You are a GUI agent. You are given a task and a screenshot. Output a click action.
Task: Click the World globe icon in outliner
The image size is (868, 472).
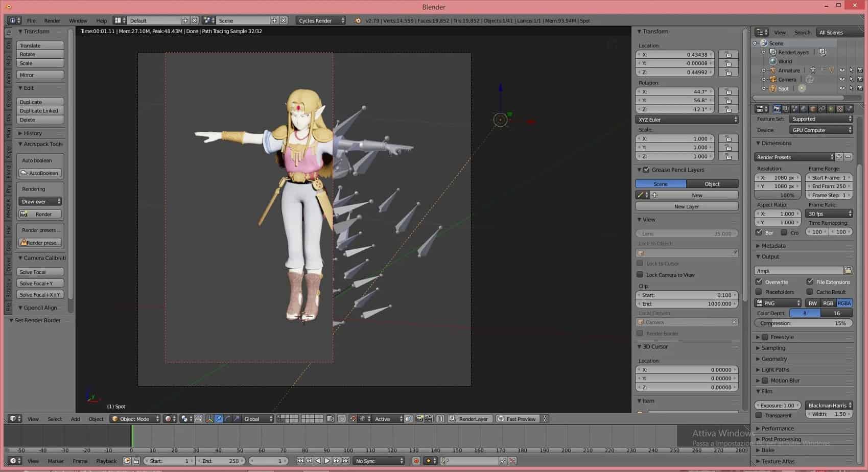773,61
